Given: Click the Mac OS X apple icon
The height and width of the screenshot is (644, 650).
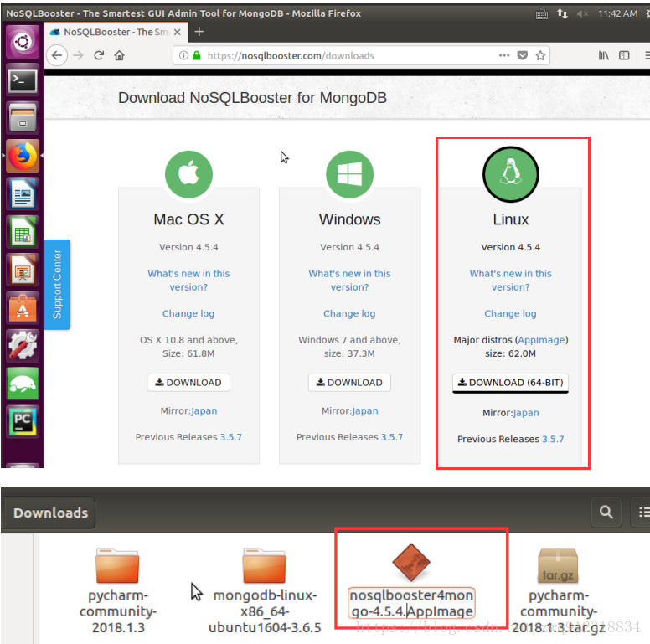Looking at the screenshot, I should tap(188, 174).
